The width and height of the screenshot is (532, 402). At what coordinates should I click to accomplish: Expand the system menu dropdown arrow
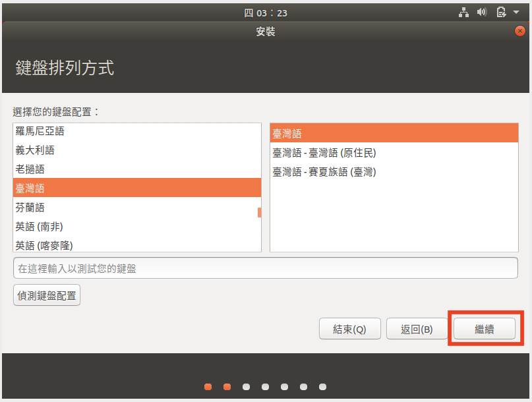coord(516,13)
